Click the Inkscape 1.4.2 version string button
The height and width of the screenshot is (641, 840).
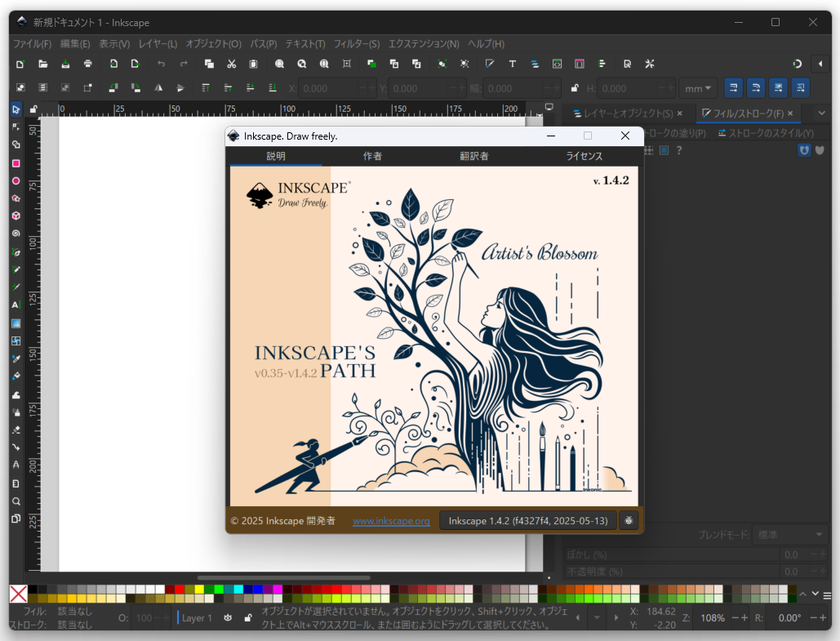point(527,520)
